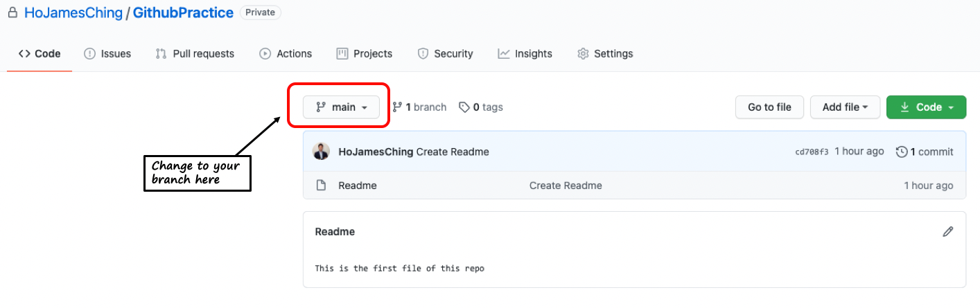Image resolution: width=980 pixels, height=308 pixels.
Task: View the 0 tags link
Action: pos(481,107)
